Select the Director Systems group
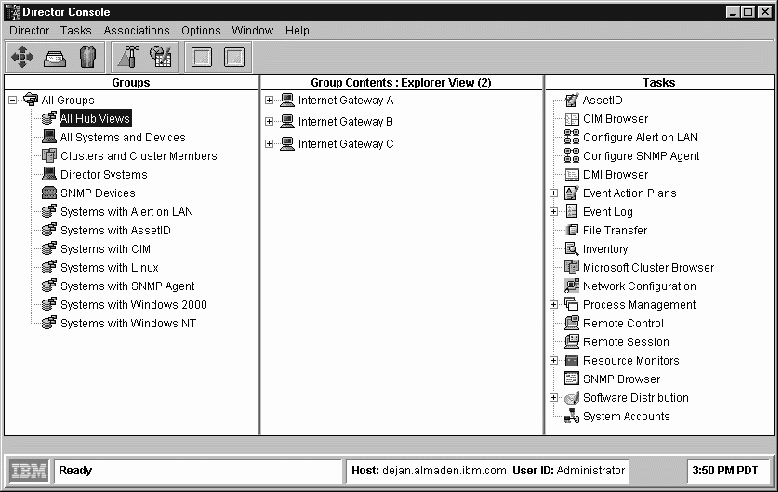Screen dimensions: 778x492 tap(103, 175)
